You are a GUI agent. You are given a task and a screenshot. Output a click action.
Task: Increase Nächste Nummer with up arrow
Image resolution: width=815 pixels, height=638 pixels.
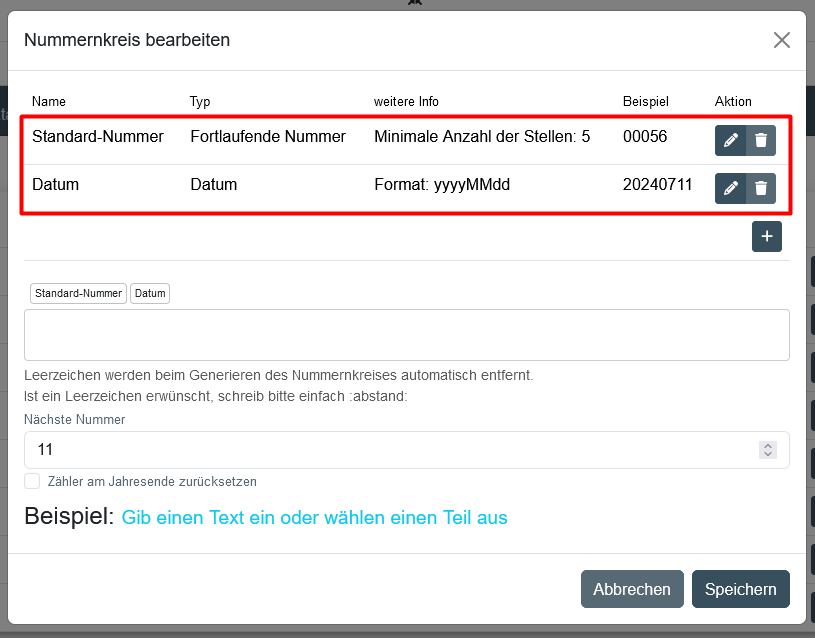(x=768, y=446)
